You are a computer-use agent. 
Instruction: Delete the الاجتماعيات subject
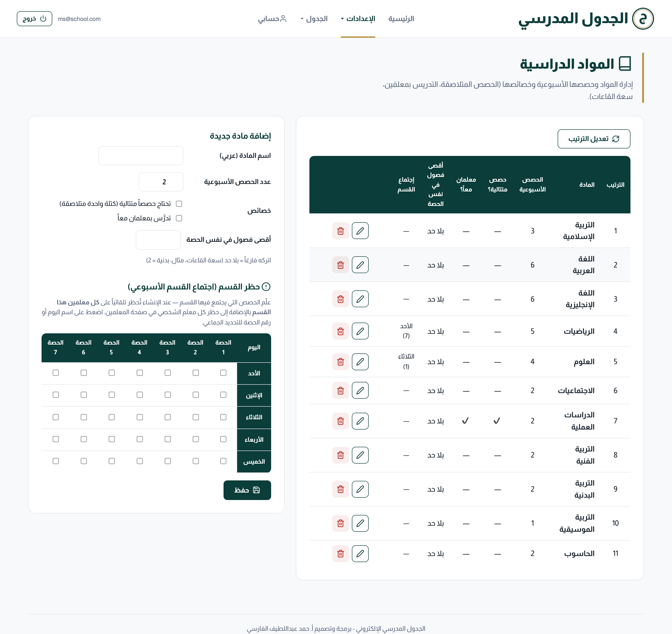point(340,391)
